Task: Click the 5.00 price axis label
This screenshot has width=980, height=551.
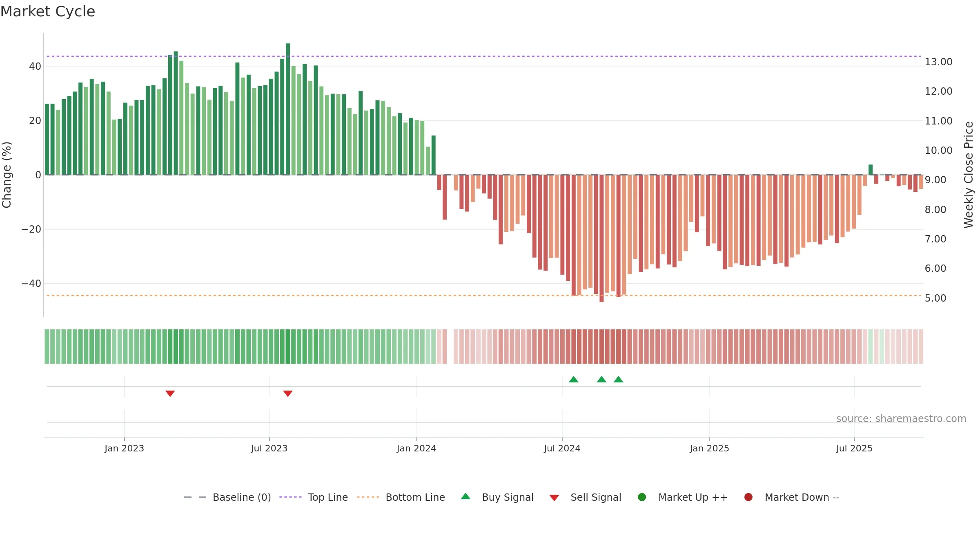Action: coord(935,298)
